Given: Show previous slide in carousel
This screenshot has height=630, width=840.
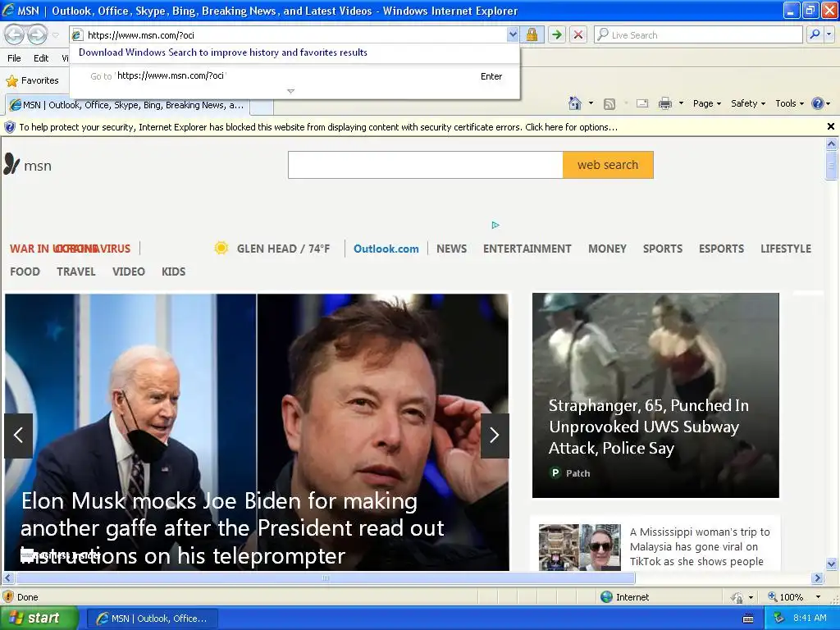Looking at the screenshot, I should [18, 435].
